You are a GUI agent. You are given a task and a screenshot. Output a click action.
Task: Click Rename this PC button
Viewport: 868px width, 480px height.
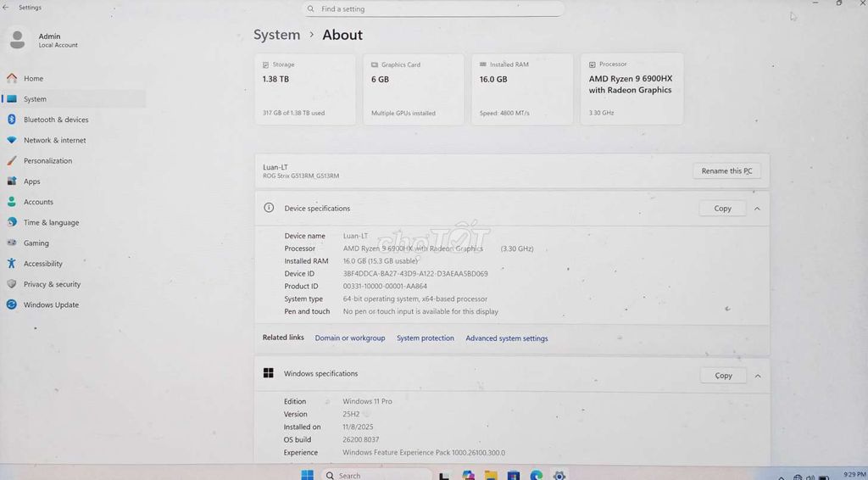coord(726,171)
